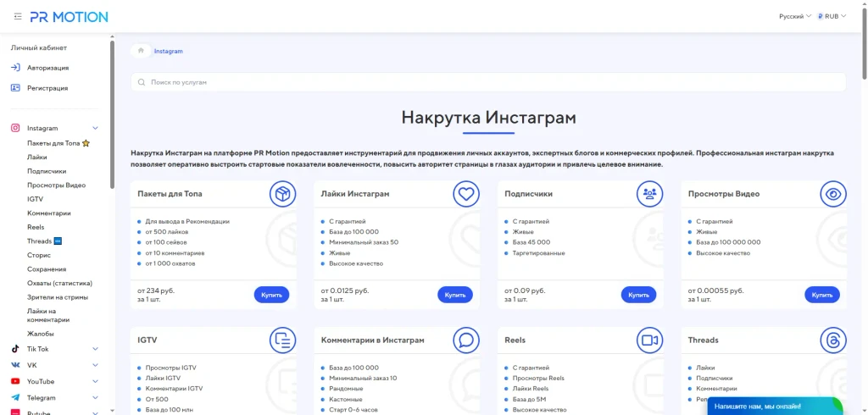This screenshot has height=415, width=868.
Task: Click the Авторизация login icon
Action: pyautogui.click(x=15, y=68)
